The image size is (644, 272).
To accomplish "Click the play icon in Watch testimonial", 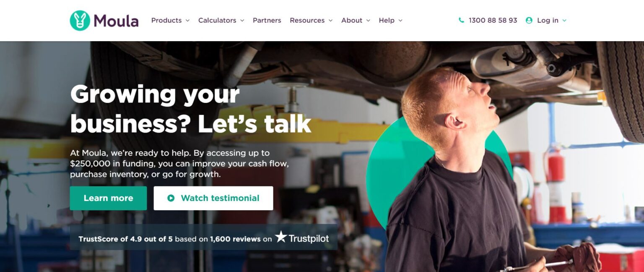I will coord(171,198).
